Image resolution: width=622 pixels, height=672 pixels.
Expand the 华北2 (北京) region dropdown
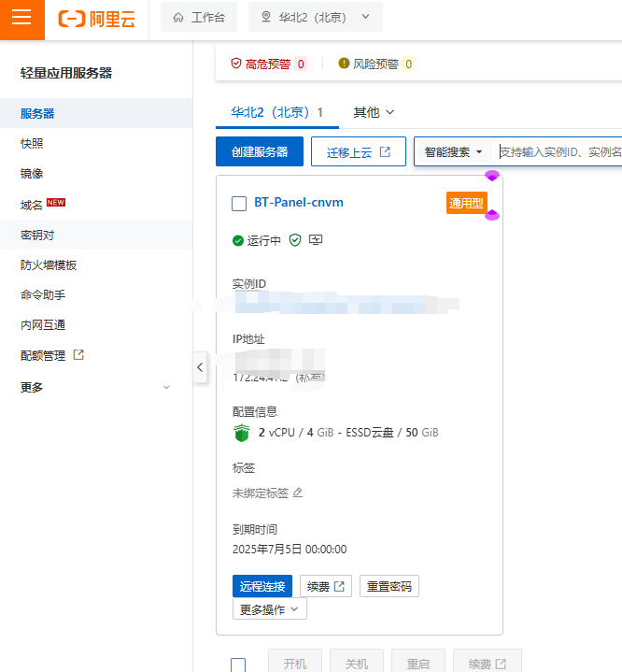click(x=316, y=17)
